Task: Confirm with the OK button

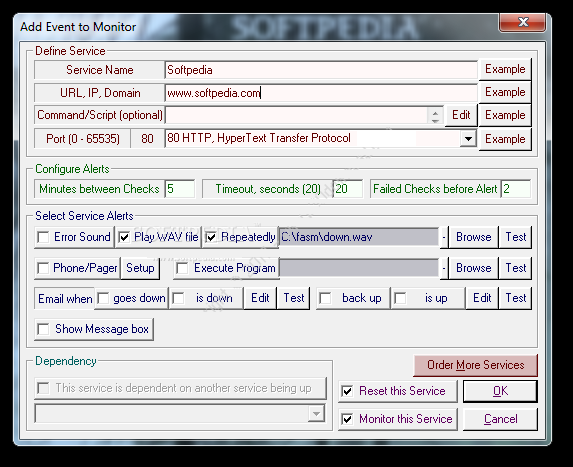Action: (500, 391)
